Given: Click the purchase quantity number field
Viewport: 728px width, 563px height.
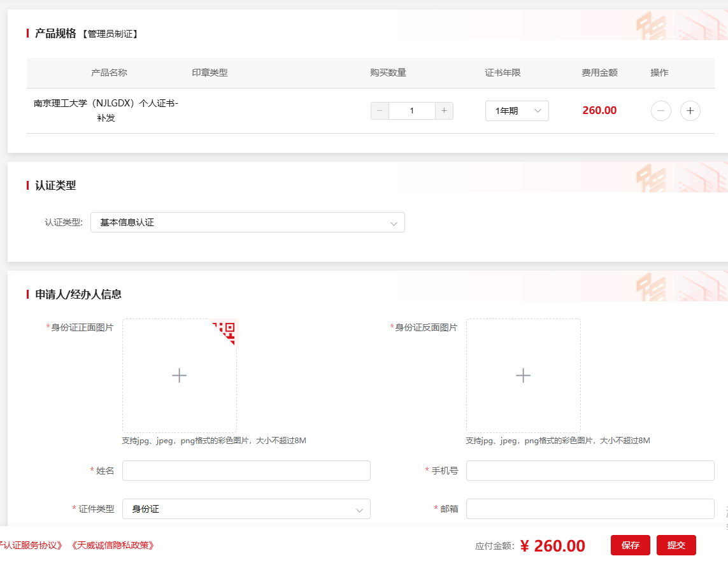Looking at the screenshot, I should 411,111.
